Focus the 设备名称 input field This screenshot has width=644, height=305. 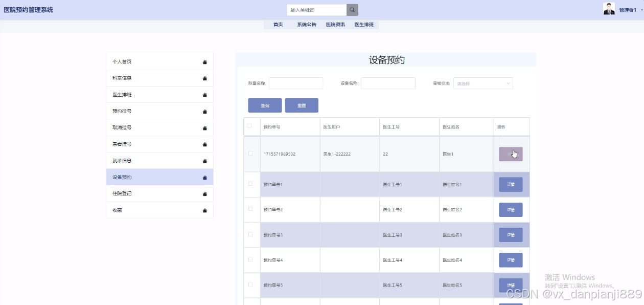[x=388, y=83]
